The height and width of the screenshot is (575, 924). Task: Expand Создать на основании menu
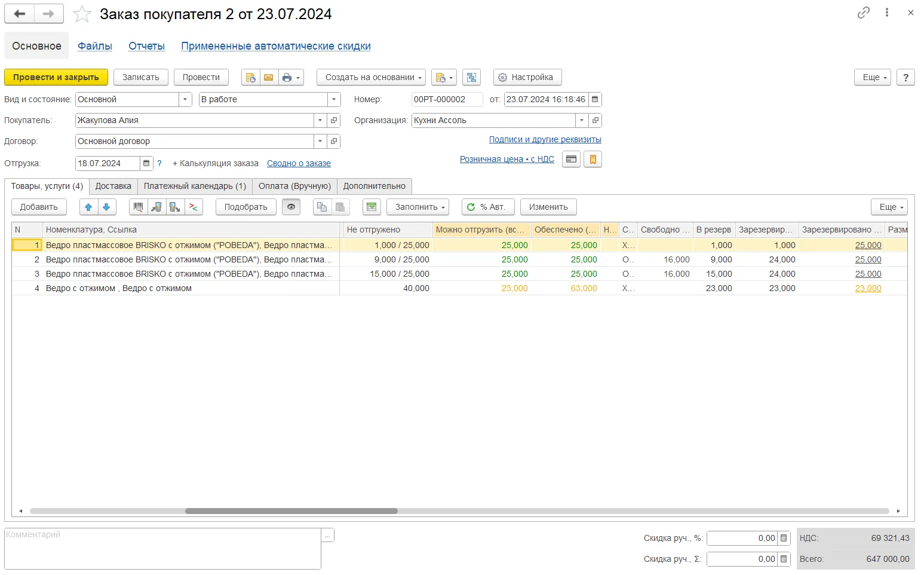[x=371, y=77]
